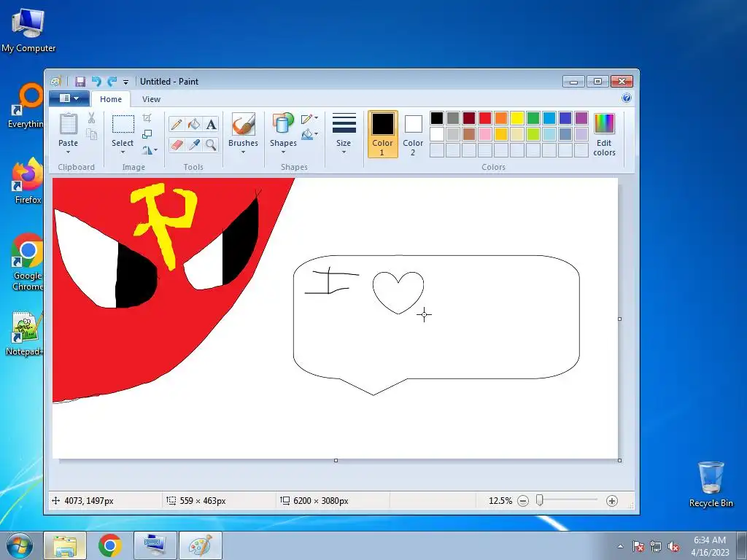Click the Size line thickness icon

coord(344,124)
